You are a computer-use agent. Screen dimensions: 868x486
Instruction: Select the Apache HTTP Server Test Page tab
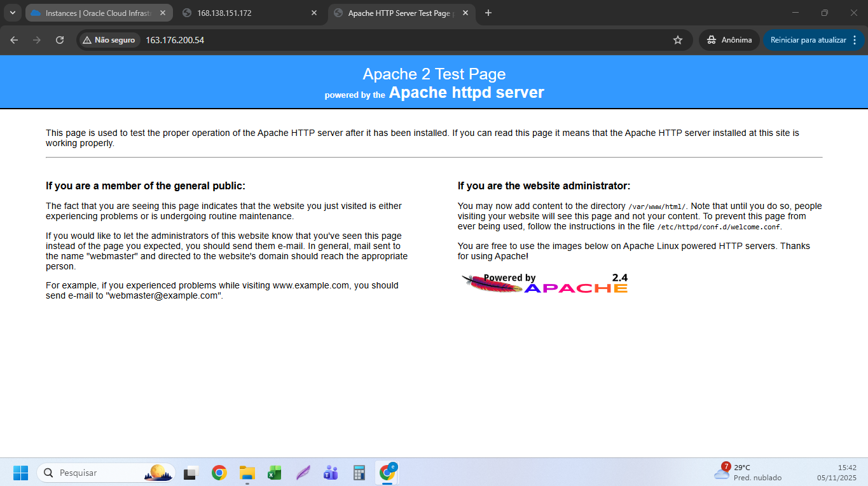(x=402, y=13)
